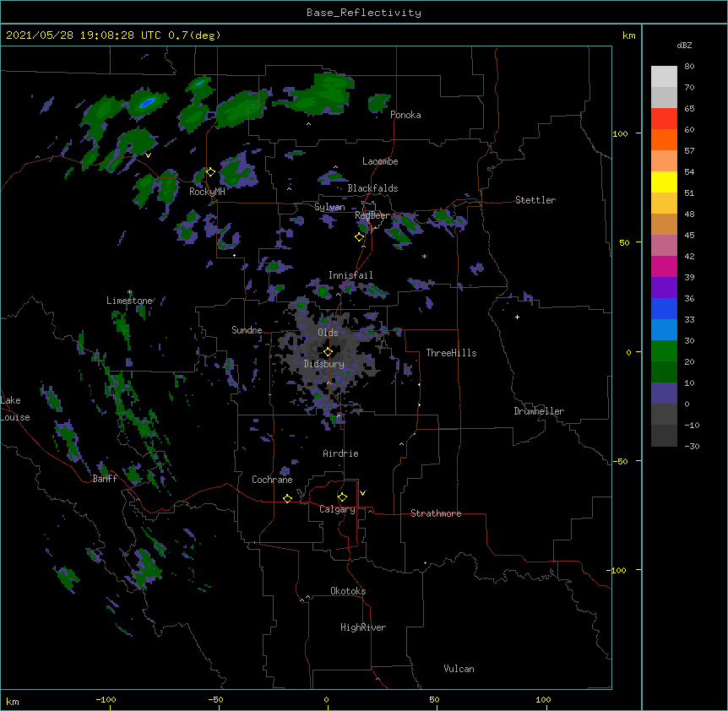Click the yellow diamond marker beside RockyMH

coord(210,172)
